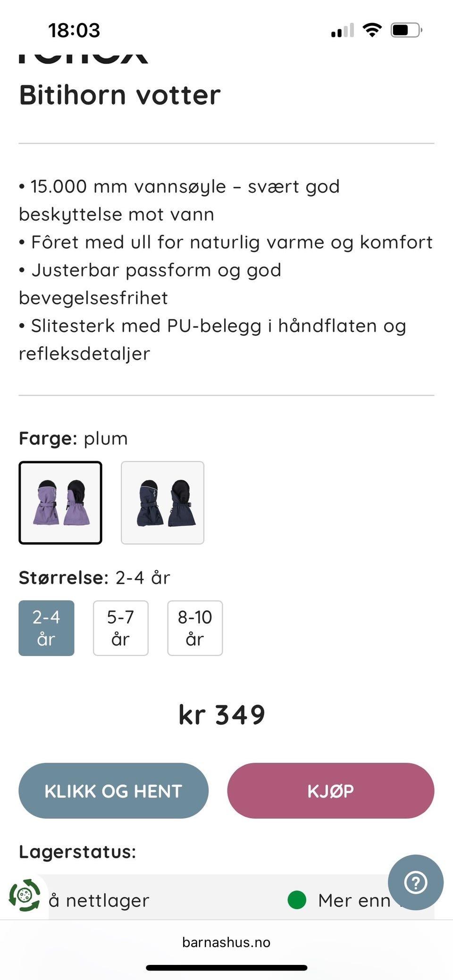Screen dimensions: 453x980
Task: Tap the cellular signal bars icon
Action: [x=343, y=31]
